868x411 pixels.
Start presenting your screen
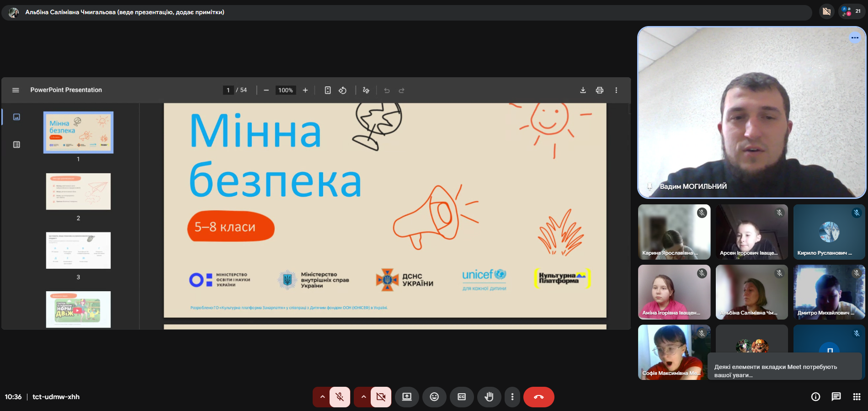click(407, 397)
